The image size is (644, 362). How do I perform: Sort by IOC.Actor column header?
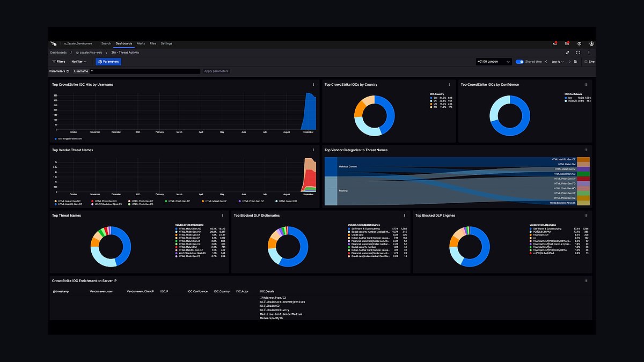[x=242, y=291]
